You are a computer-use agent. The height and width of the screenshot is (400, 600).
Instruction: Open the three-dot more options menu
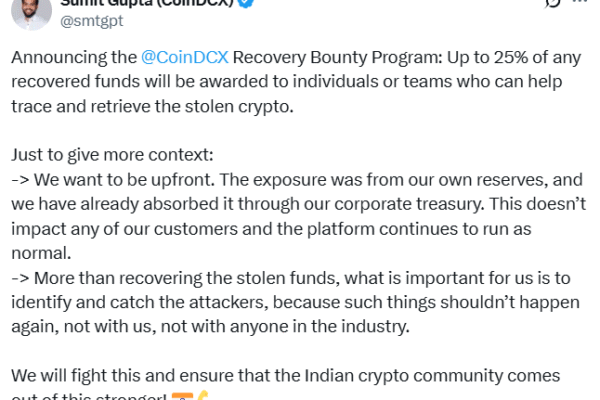pyautogui.click(x=580, y=2)
